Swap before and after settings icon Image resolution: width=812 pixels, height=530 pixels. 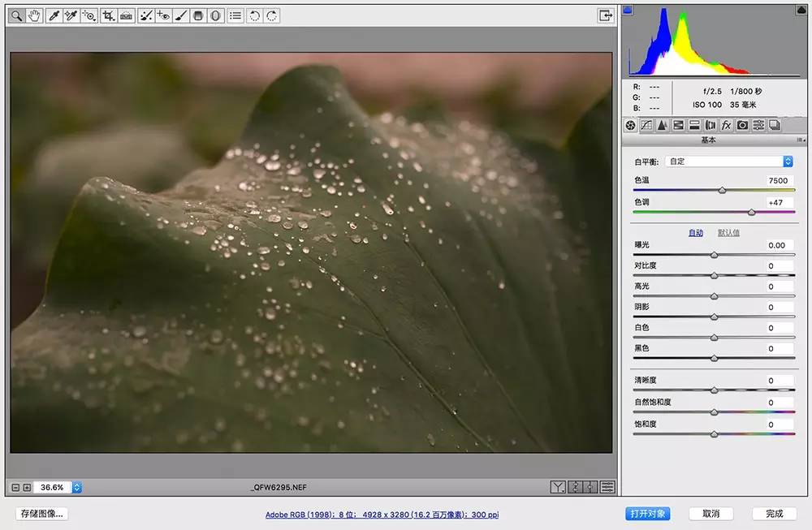coord(575,487)
